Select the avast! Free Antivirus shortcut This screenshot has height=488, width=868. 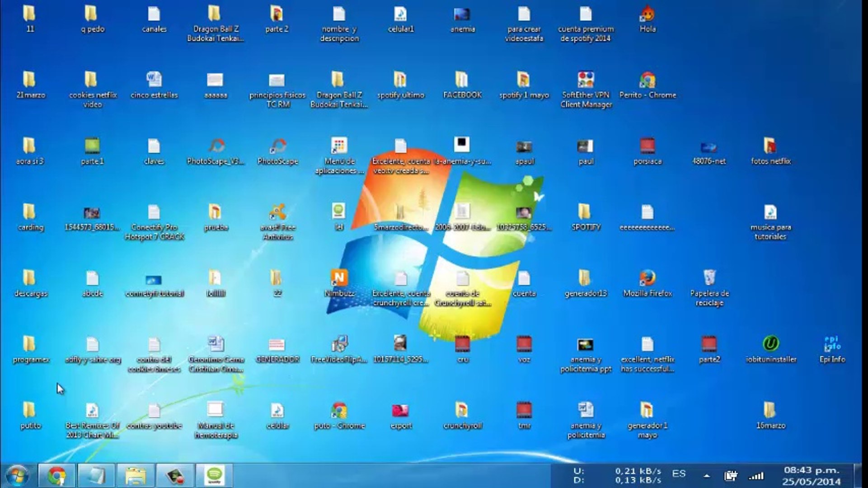tap(277, 221)
